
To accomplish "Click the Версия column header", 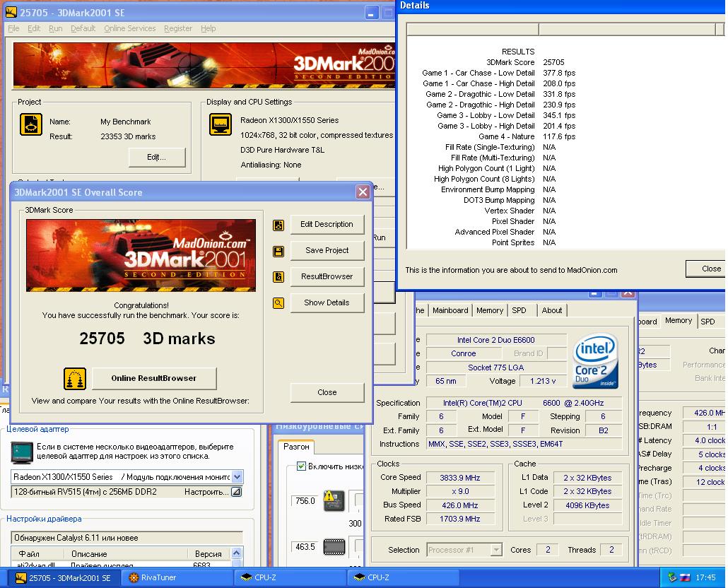I will [x=209, y=553].
